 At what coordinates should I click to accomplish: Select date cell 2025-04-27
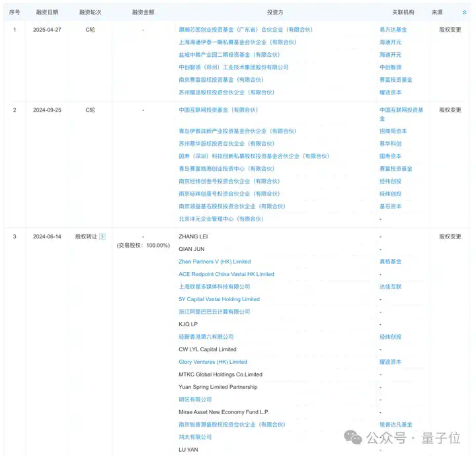click(x=47, y=30)
